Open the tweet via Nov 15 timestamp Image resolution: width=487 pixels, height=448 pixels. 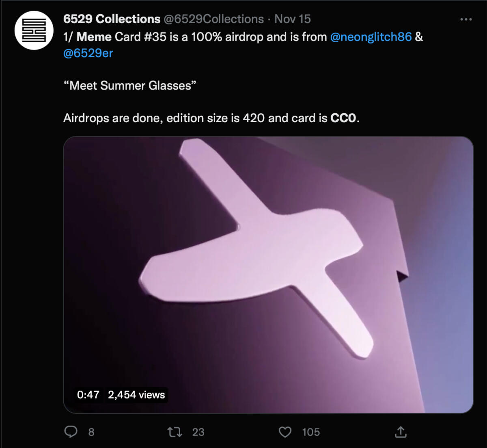tap(292, 19)
